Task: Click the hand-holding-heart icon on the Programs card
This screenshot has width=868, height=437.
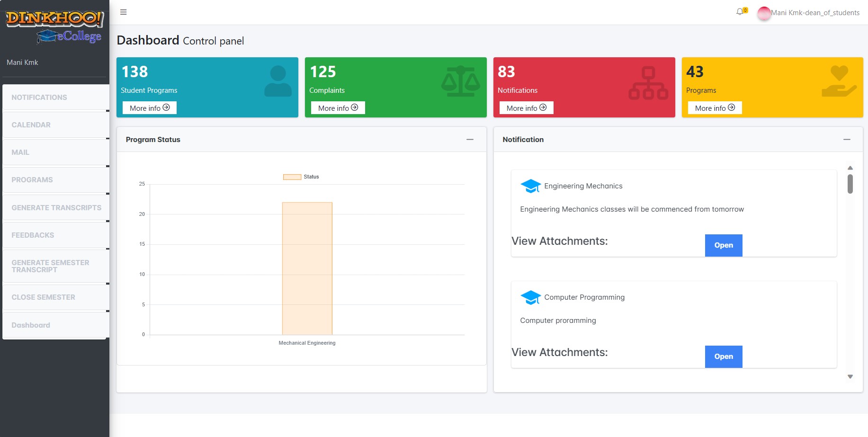Action: point(839,81)
